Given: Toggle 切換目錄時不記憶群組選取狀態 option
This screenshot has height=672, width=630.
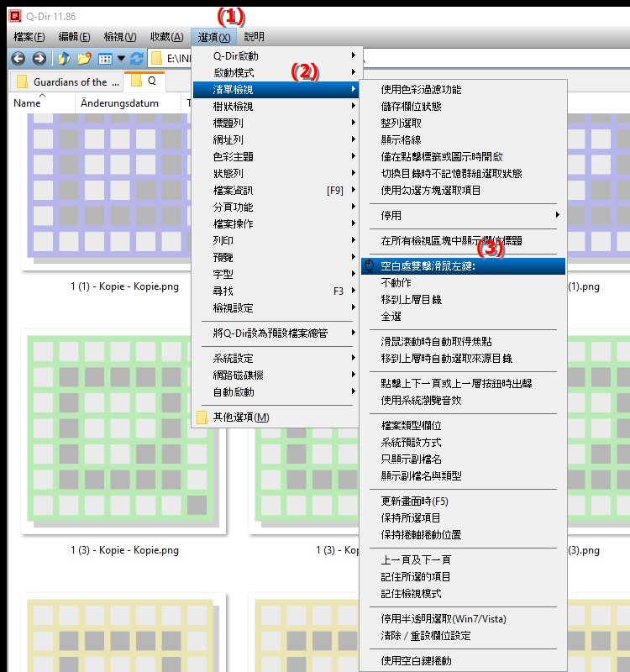Looking at the screenshot, I should (x=464, y=174).
